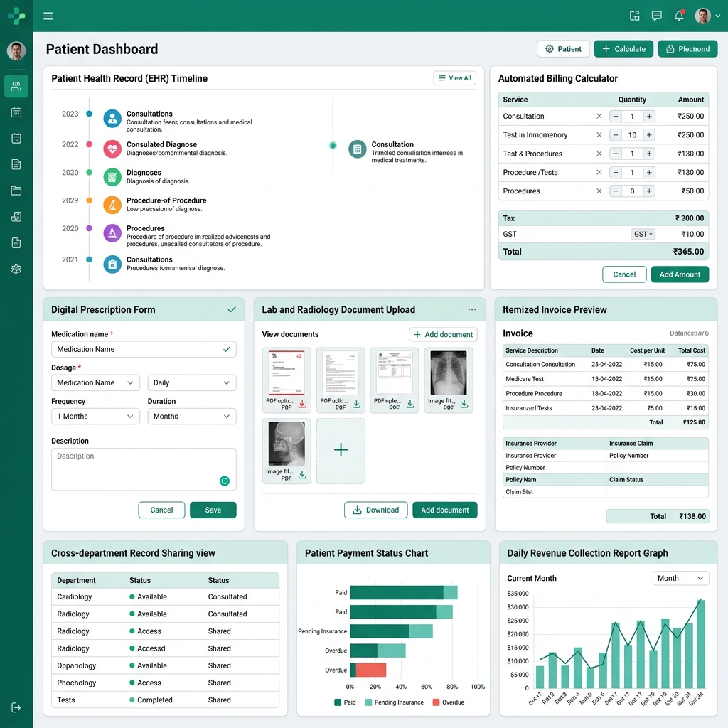The height and width of the screenshot is (728, 728).
Task: Click the Cardiology department row
Action: coord(165,596)
